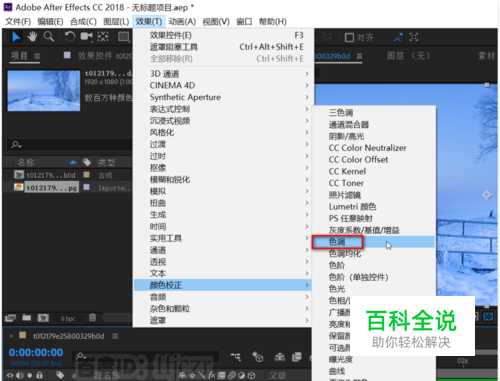
Task: Close the timeline t012179e25800329b0d tab
Action: point(11,336)
